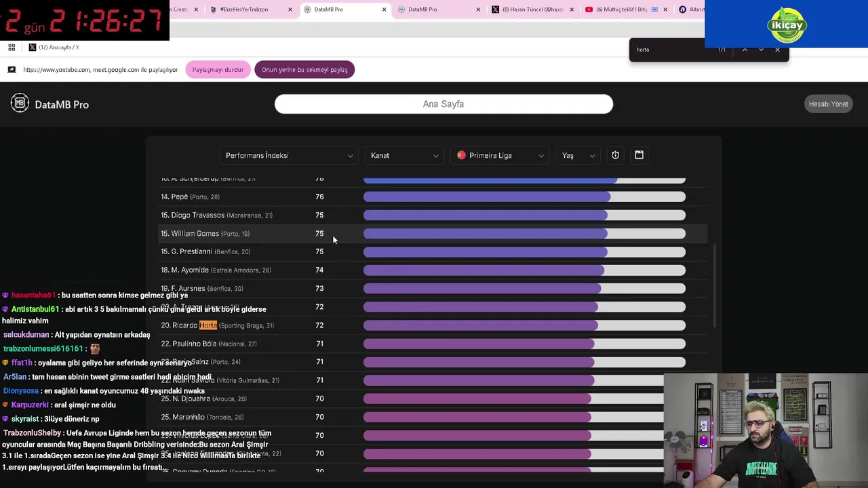Click F. Aursnes's score 73
Screen dimensions: 868x488
coord(319,288)
